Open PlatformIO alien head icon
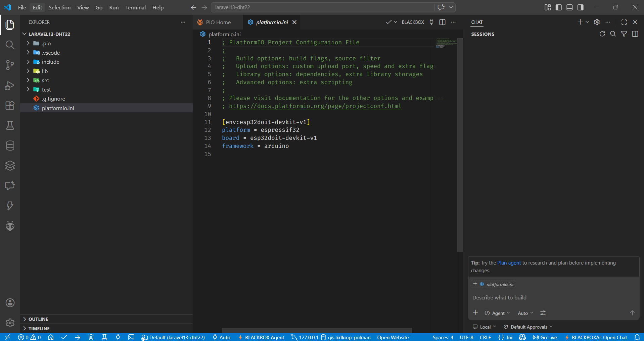Viewport: 644px width, 341px height. pos(10,226)
